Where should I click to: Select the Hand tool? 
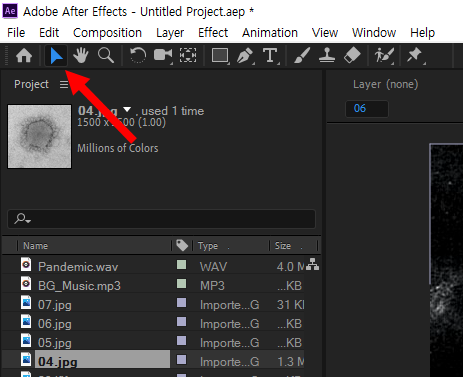(81, 56)
